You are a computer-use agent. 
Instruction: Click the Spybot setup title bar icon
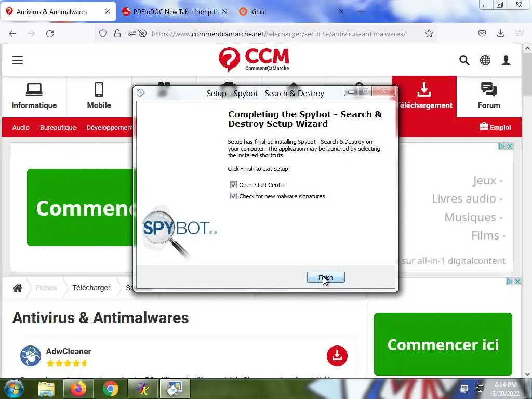pyautogui.click(x=140, y=92)
